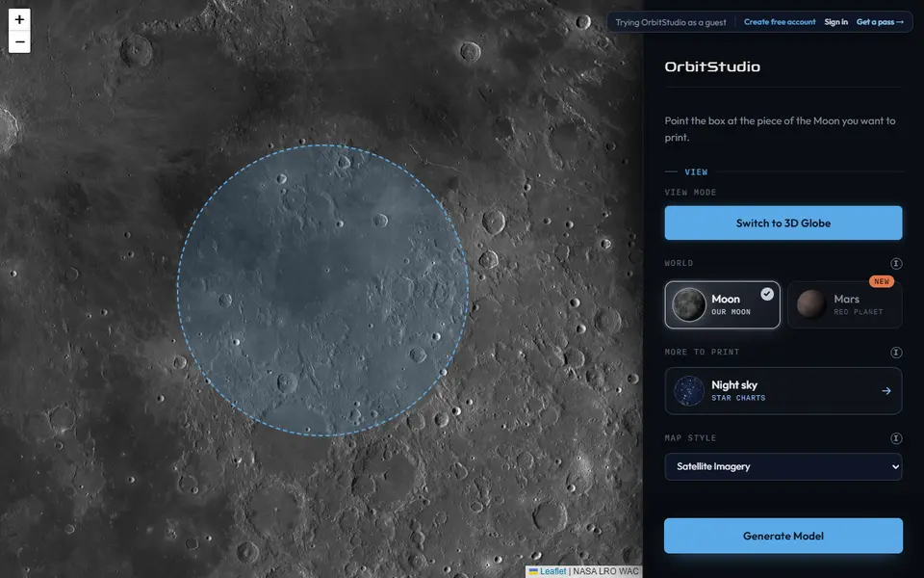Click Get a pass link
924x578 pixels.
pyautogui.click(x=880, y=22)
